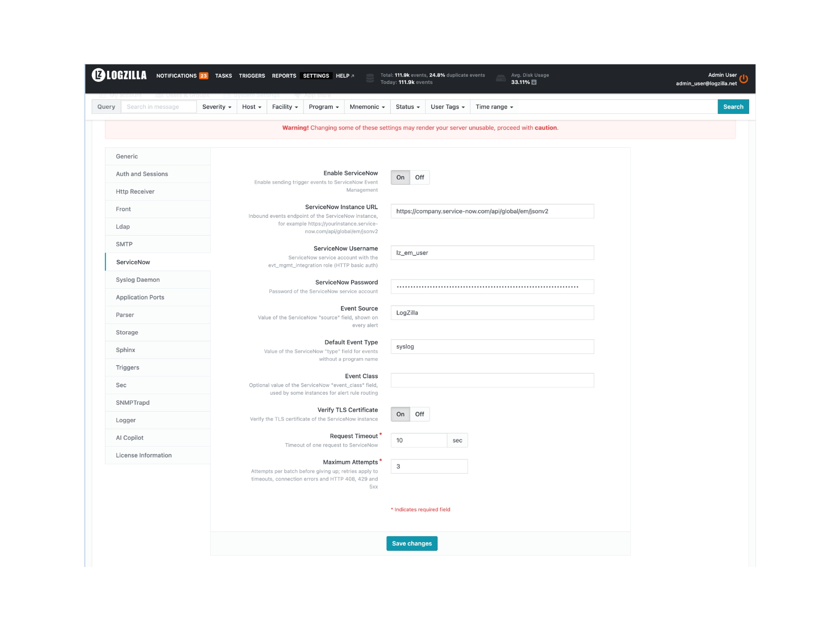Open the Status filter dropdown
This screenshot has height=630, width=840.
[x=408, y=107]
